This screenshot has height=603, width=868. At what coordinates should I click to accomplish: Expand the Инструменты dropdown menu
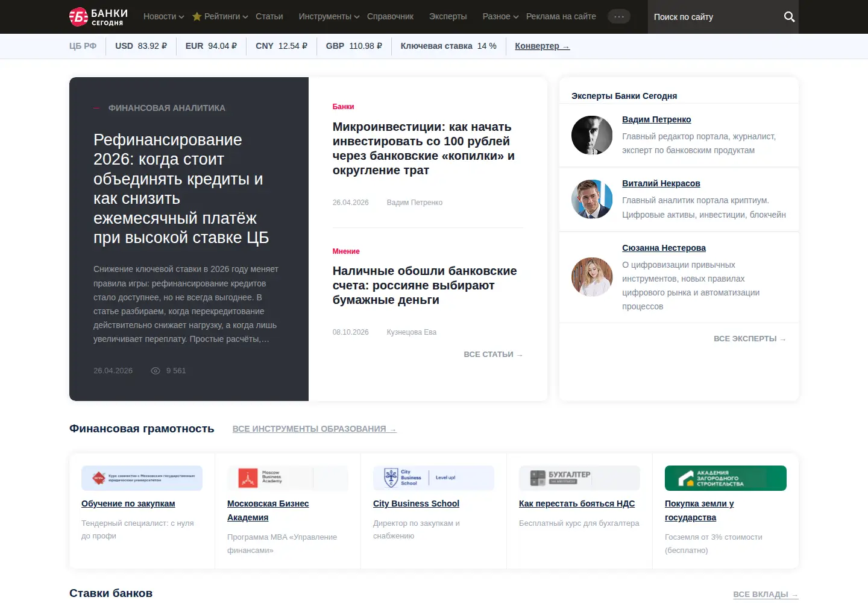pos(329,16)
